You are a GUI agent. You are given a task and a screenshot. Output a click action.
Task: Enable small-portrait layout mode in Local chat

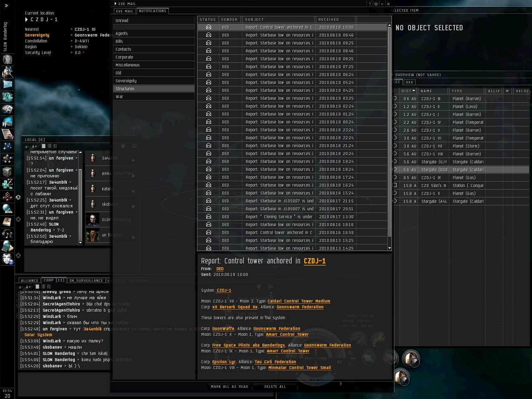click(x=49, y=146)
